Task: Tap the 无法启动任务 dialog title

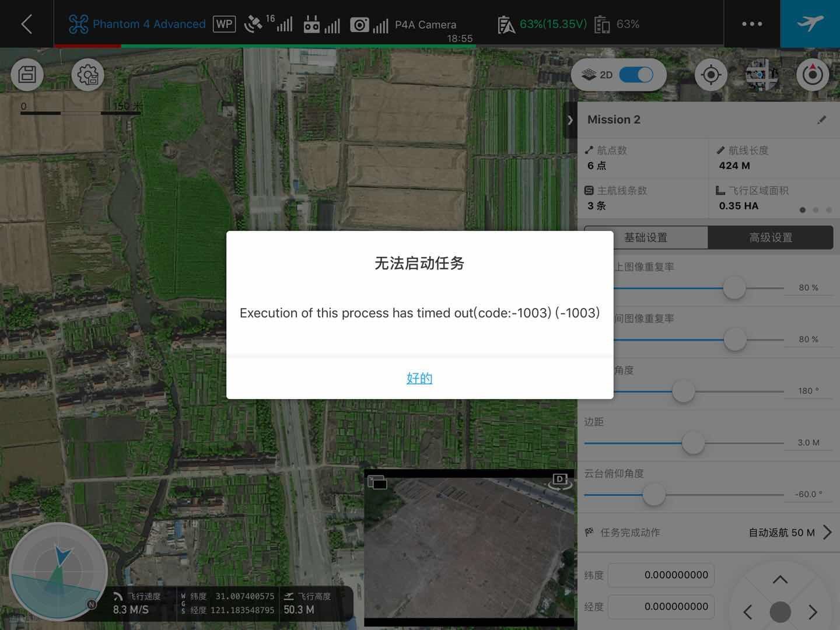Action: coord(419,263)
